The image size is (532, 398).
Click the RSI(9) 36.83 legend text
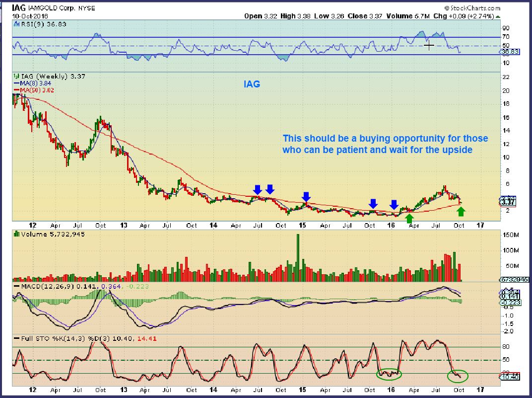pos(44,24)
